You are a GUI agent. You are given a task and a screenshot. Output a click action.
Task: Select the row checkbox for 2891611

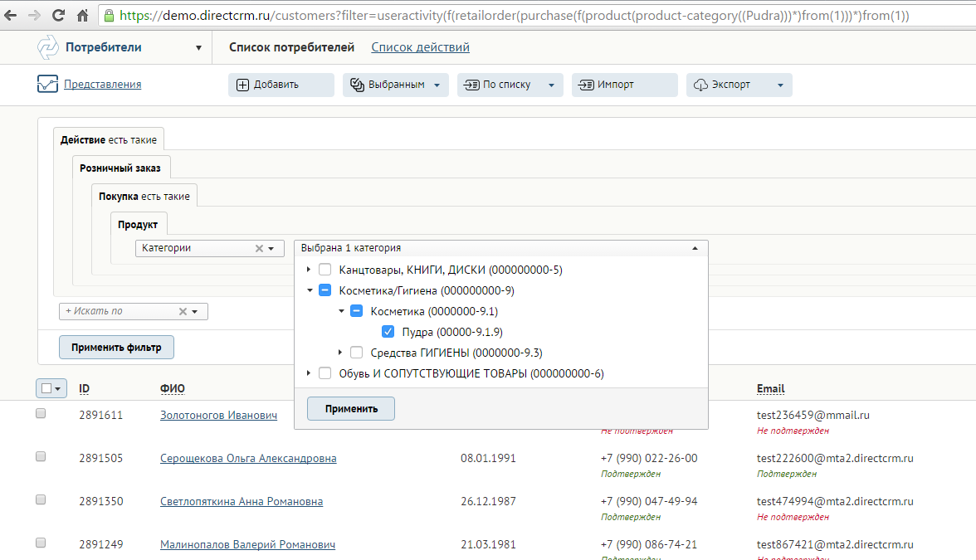[41, 414]
